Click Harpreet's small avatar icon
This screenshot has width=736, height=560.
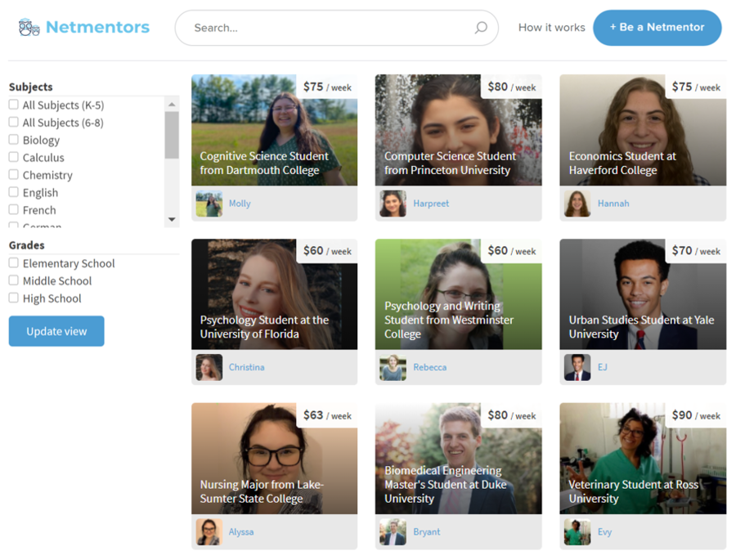coord(393,204)
